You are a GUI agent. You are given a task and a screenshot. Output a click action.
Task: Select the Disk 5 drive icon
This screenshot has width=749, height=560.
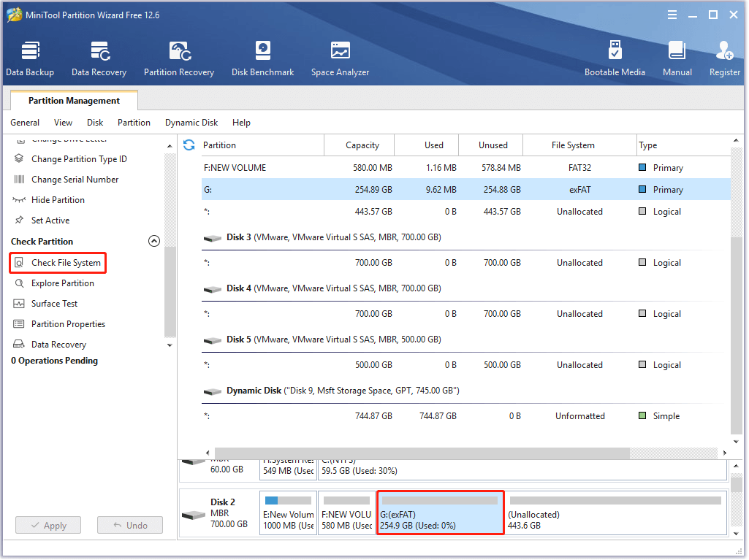click(212, 340)
